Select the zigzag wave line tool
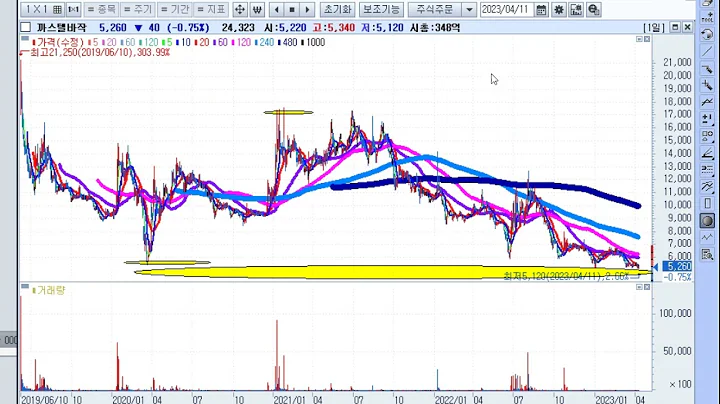Screen dimensions: 720x404 click(707, 237)
